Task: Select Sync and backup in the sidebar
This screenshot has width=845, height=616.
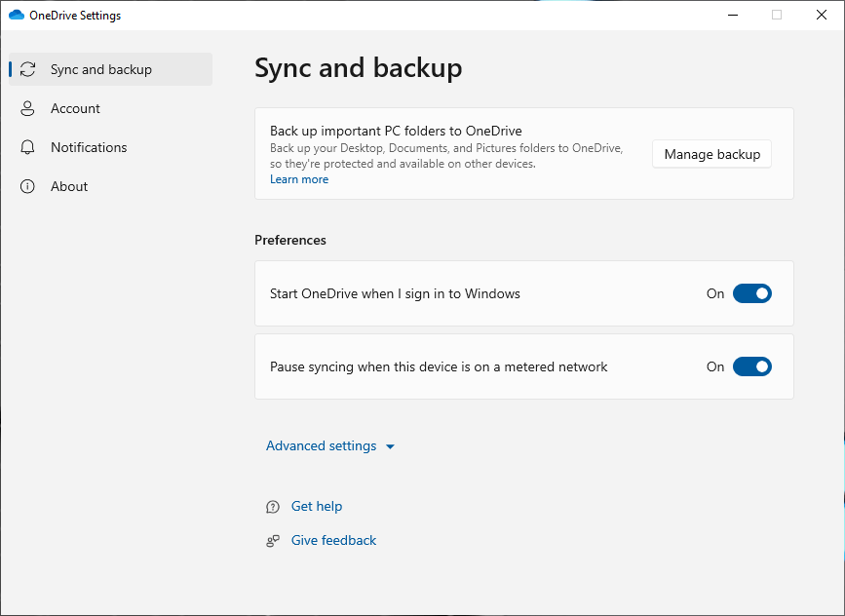Action: 101,69
